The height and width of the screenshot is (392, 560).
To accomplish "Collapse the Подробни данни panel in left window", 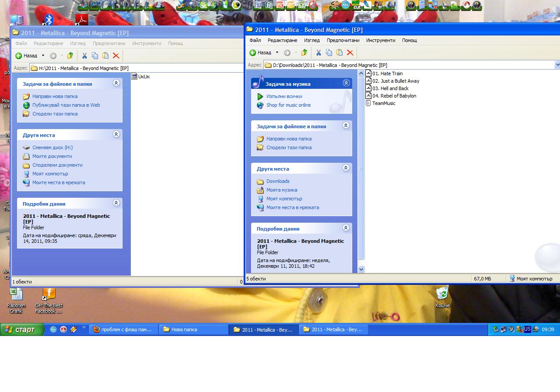I will 116,203.
